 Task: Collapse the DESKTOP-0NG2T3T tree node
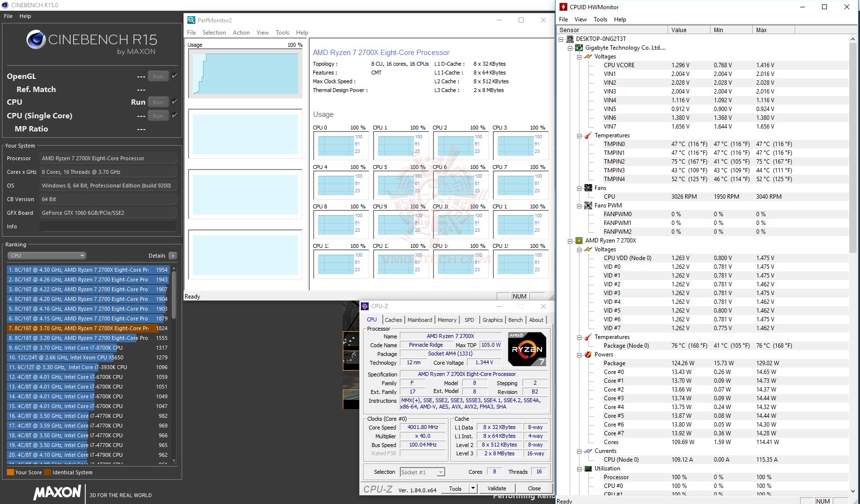[x=561, y=39]
